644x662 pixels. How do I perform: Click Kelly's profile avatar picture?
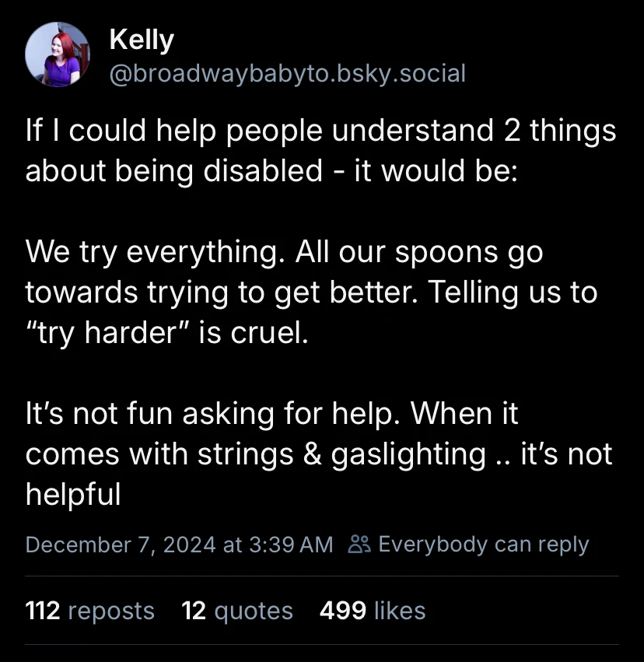[58, 54]
